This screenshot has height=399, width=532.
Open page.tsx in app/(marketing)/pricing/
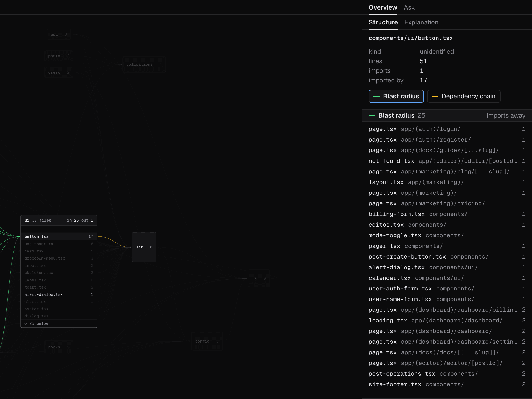click(447, 203)
